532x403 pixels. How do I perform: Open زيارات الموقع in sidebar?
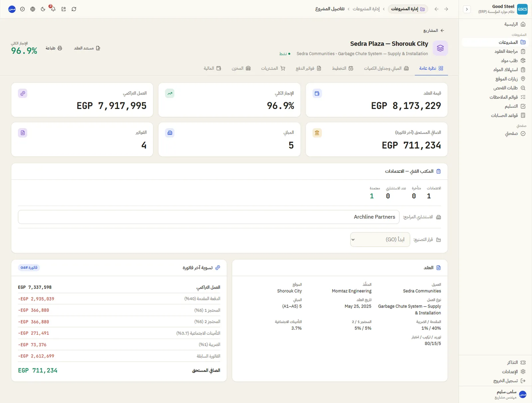495,79
